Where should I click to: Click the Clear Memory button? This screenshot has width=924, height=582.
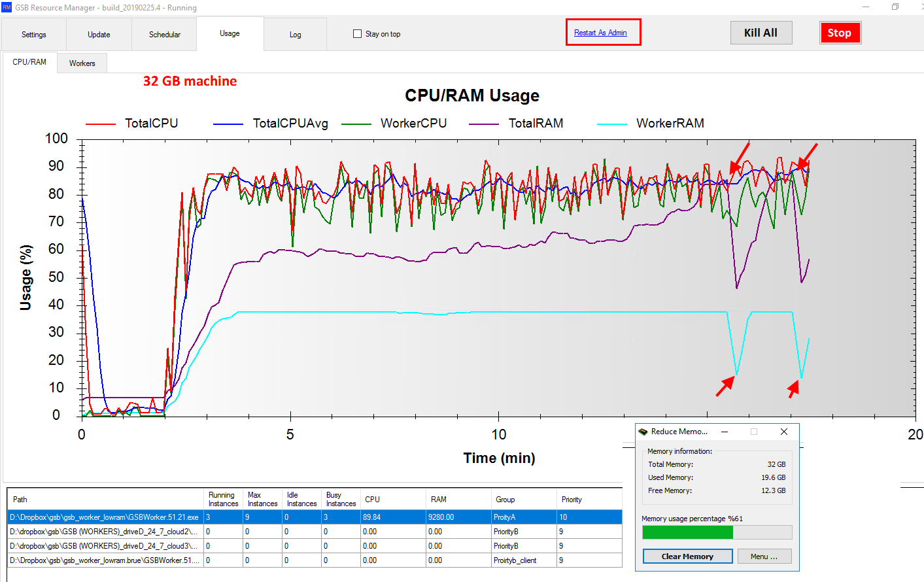(x=687, y=556)
